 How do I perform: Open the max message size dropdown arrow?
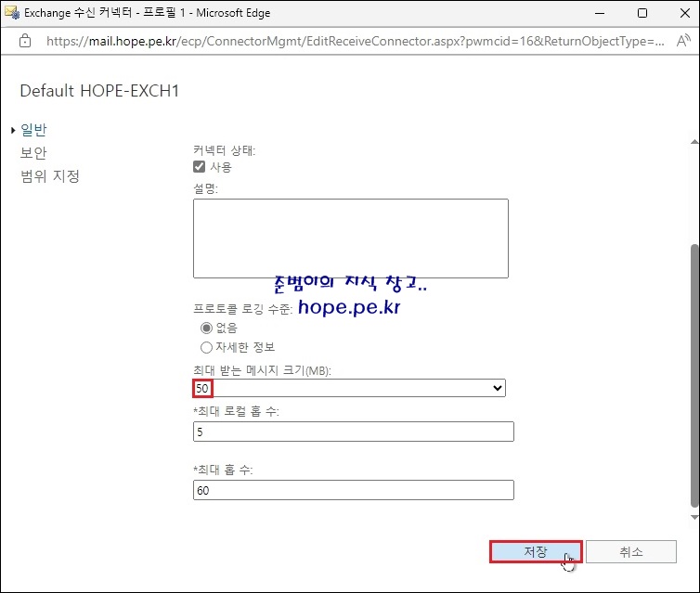498,388
